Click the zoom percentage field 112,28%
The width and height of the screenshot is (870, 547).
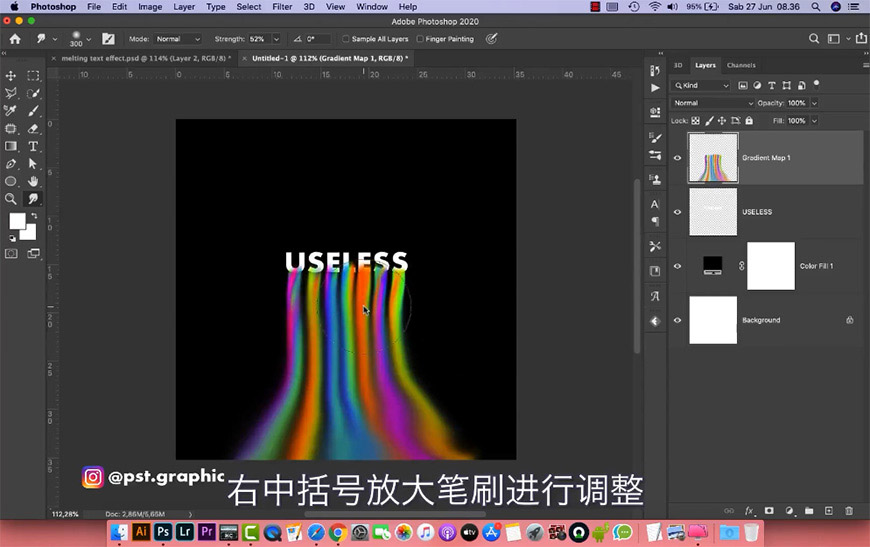(65, 514)
